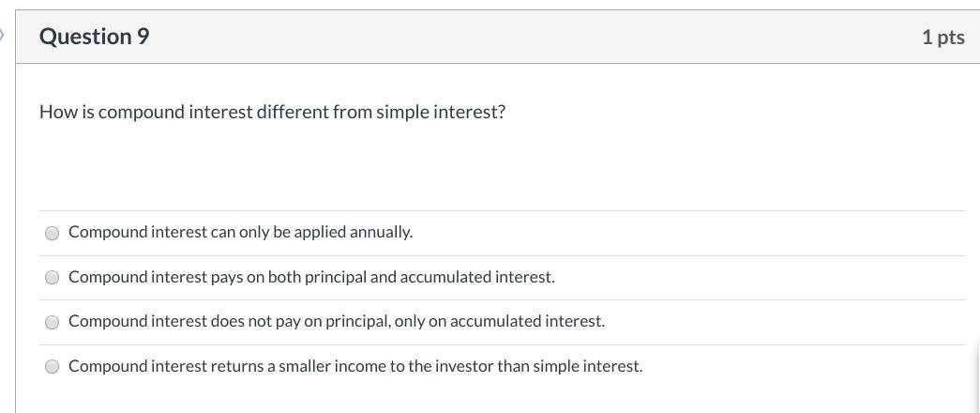Click the number 9 in question header
The image size is (980, 413).
(x=143, y=37)
